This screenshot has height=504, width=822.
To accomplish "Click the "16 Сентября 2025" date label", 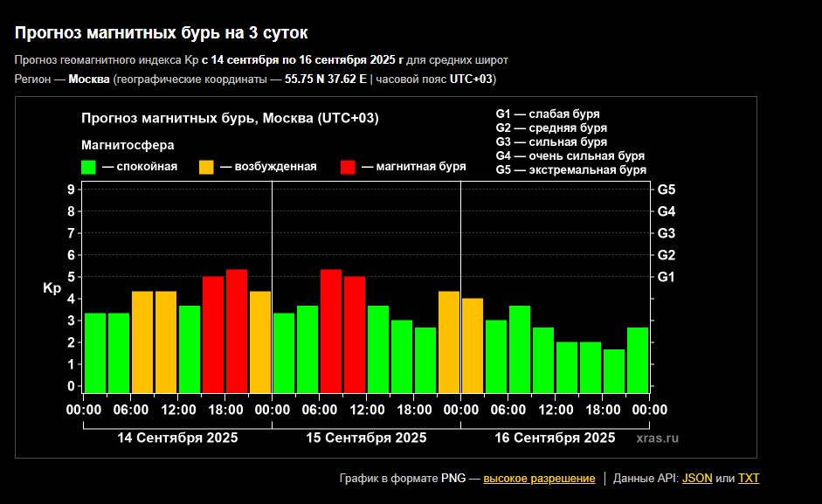I will 555,438.
